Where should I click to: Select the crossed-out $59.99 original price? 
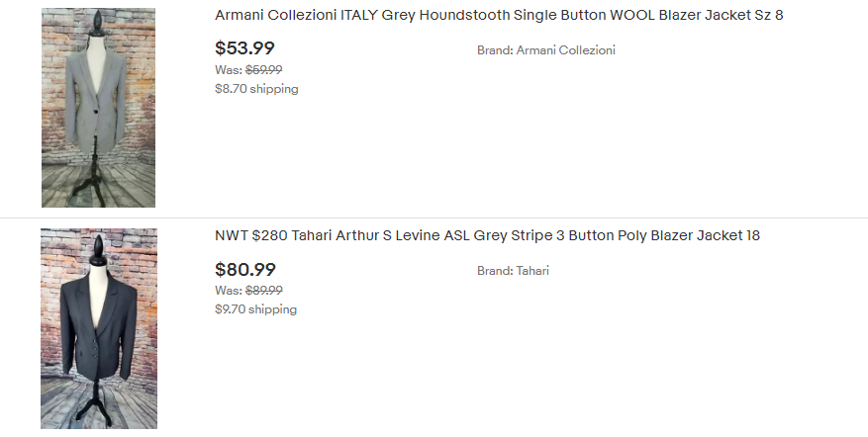point(264,70)
